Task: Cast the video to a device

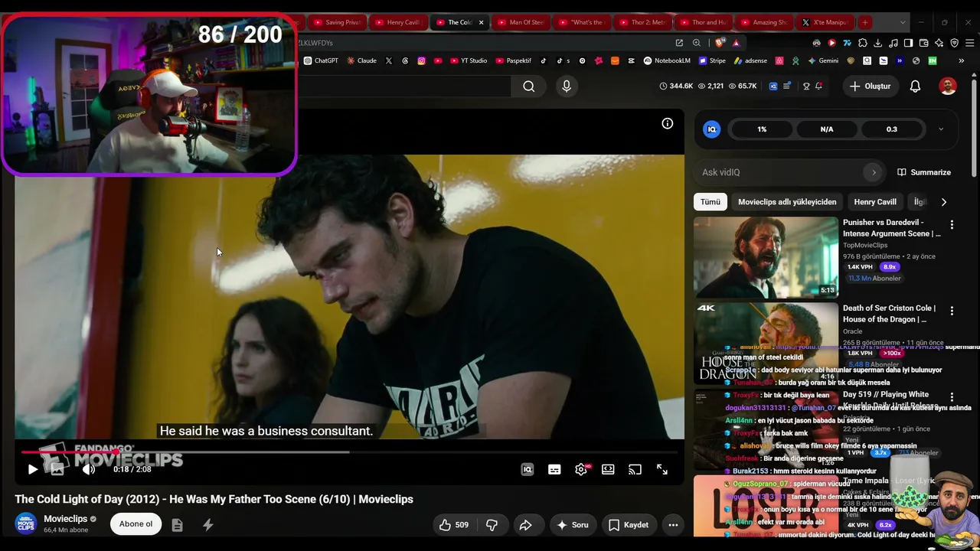Action: pos(635,470)
